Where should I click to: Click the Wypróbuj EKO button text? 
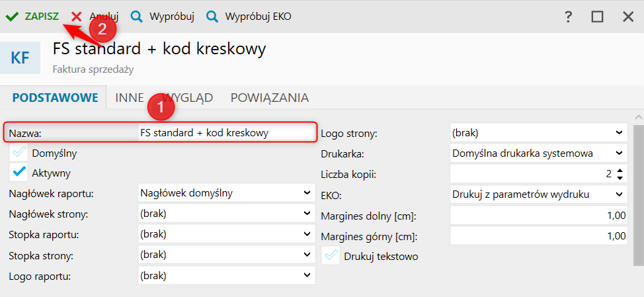(x=258, y=16)
